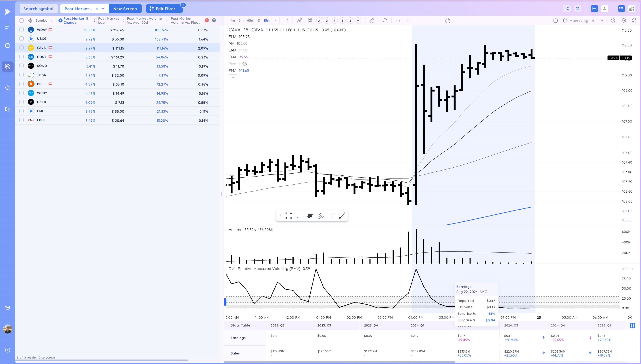Image resolution: width=641 pixels, height=364 pixels.
Task: Select the trend line drawing tool
Action: [x=342, y=215]
